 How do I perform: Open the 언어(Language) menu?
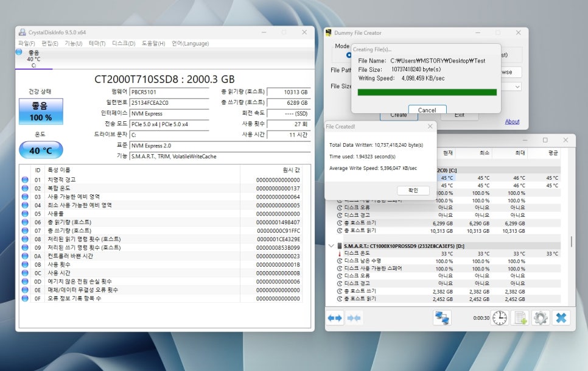point(190,43)
